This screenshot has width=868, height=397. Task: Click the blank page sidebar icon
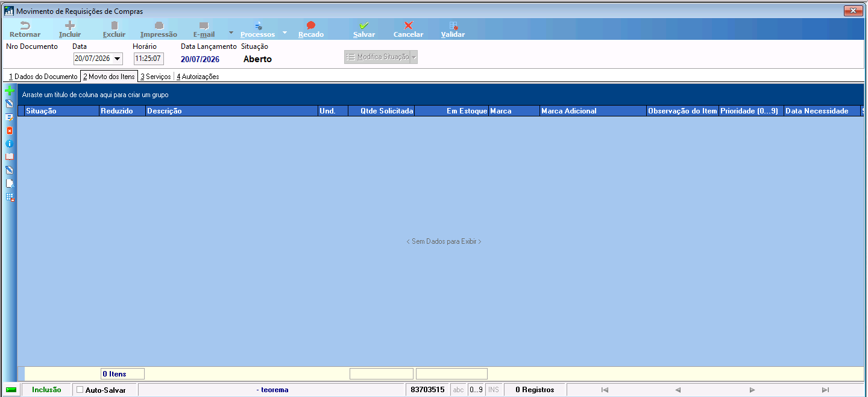tap(9, 183)
